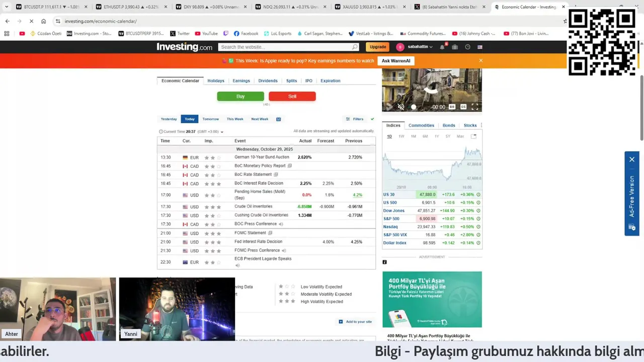The height and width of the screenshot is (362, 644).
Task: Open the browser home page icon
Action: (x=44, y=21)
